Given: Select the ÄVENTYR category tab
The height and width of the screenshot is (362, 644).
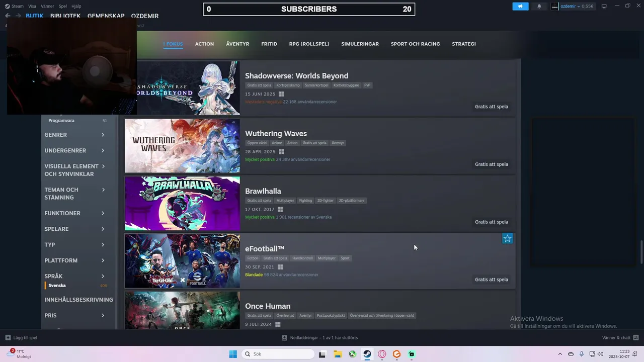Looking at the screenshot, I should coord(237,44).
